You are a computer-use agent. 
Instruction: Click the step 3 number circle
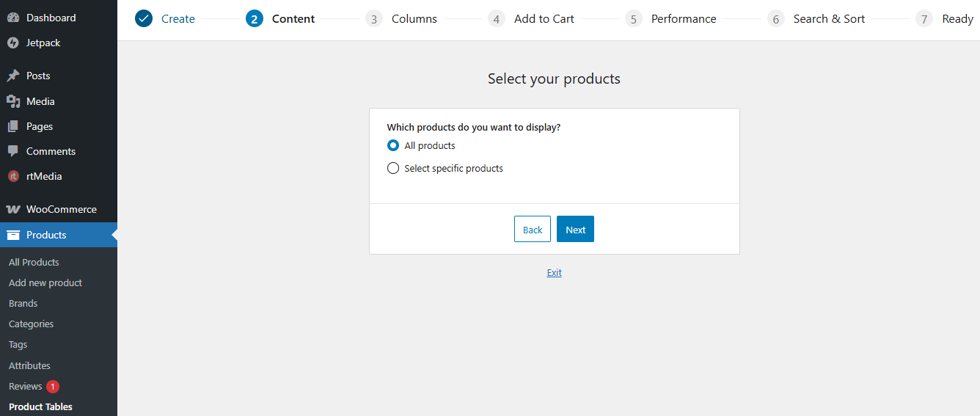coord(374,19)
